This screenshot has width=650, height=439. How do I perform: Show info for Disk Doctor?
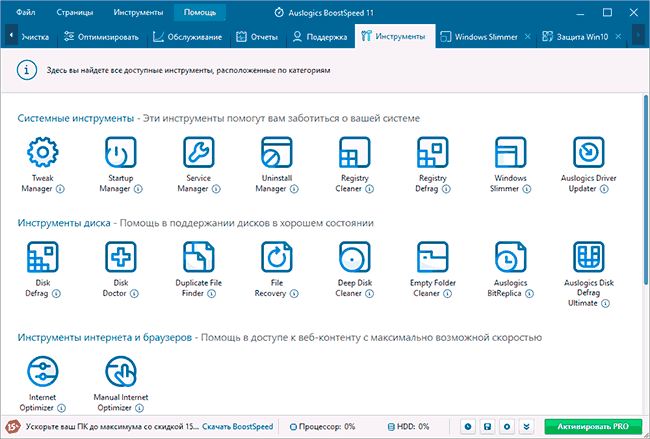coord(134,293)
